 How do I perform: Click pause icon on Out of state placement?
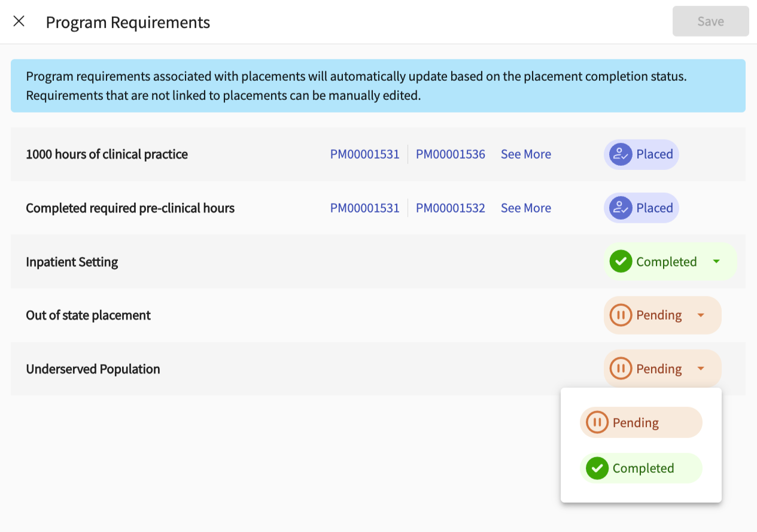[x=621, y=315]
